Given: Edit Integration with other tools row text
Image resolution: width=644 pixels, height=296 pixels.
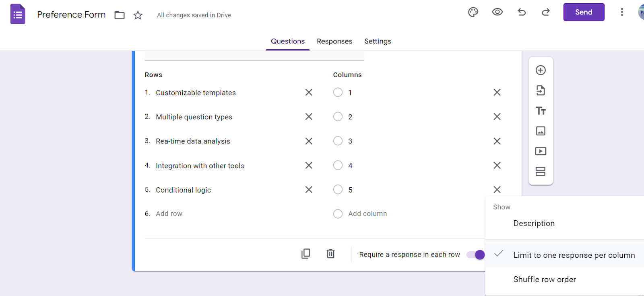Looking at the screenshot, I should [200, 166].
